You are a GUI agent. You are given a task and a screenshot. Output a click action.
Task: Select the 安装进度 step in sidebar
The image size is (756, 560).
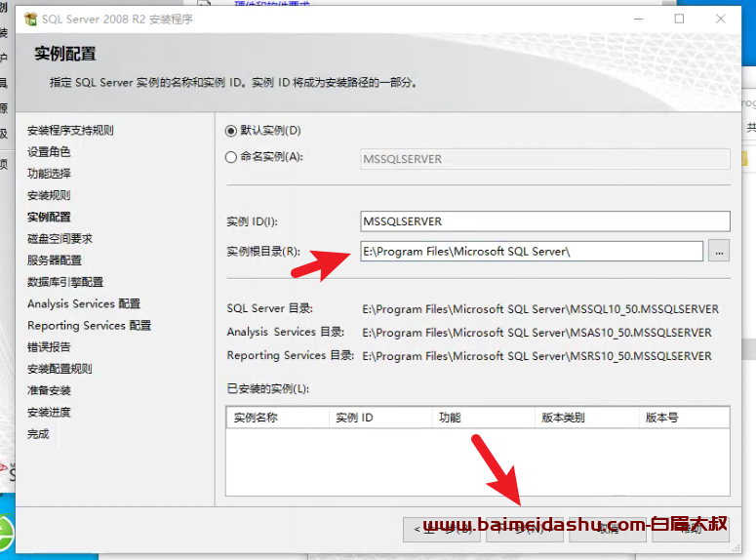pos(49,413)
